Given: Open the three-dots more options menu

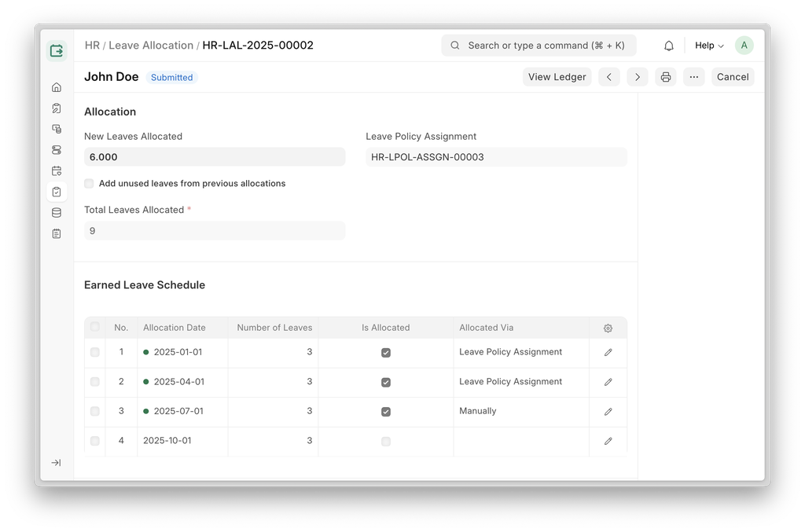Looking at the screenshot, I should pos(693,77).
